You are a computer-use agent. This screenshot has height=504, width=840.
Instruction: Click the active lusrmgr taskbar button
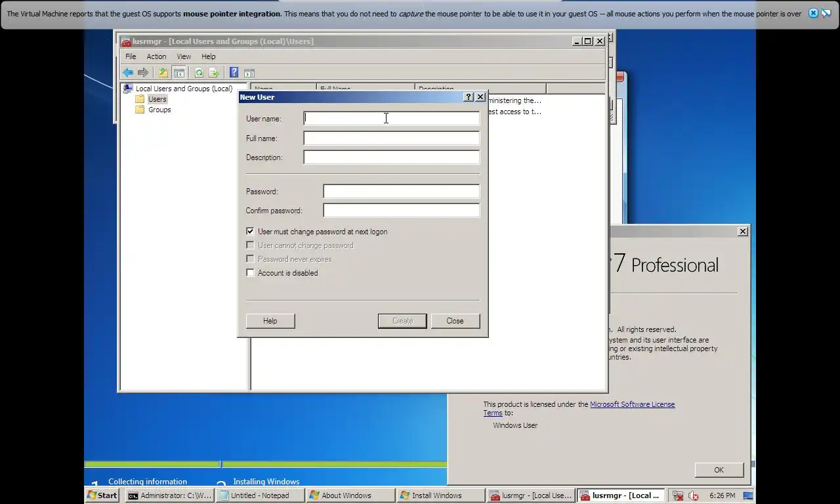click(621, 495)
